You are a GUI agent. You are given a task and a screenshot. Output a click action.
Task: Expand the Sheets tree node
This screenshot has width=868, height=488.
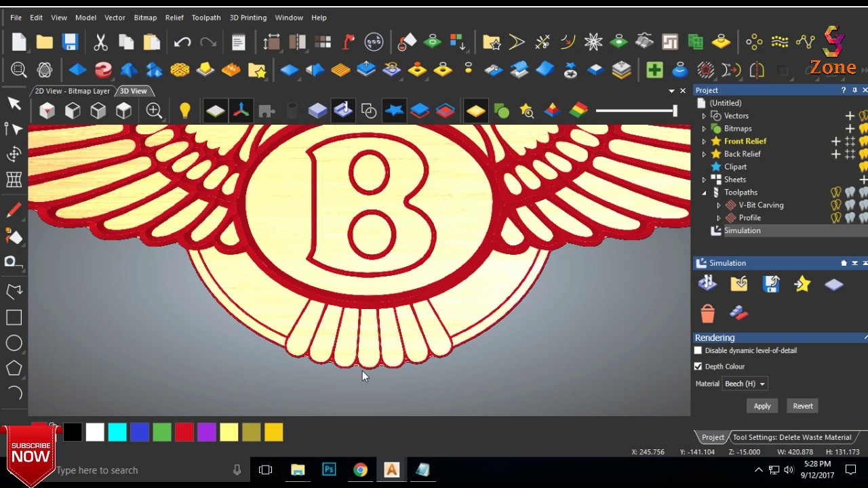(x=704, y=180)
